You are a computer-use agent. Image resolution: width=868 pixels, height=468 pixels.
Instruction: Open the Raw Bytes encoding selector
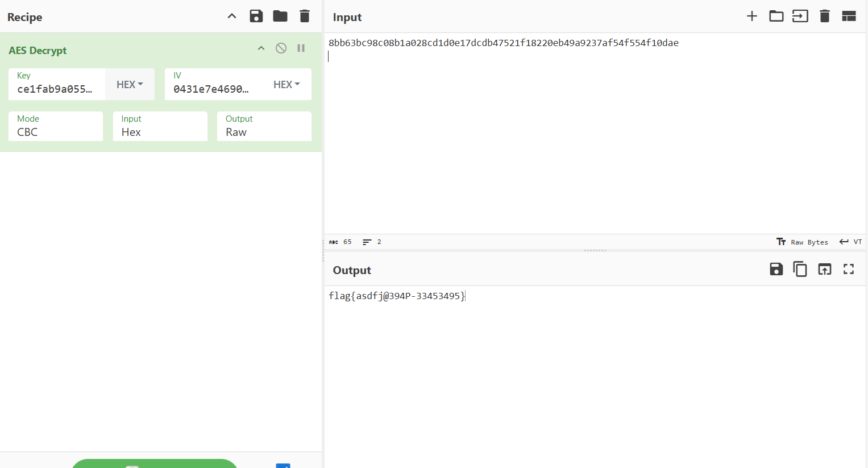point(803,242)
